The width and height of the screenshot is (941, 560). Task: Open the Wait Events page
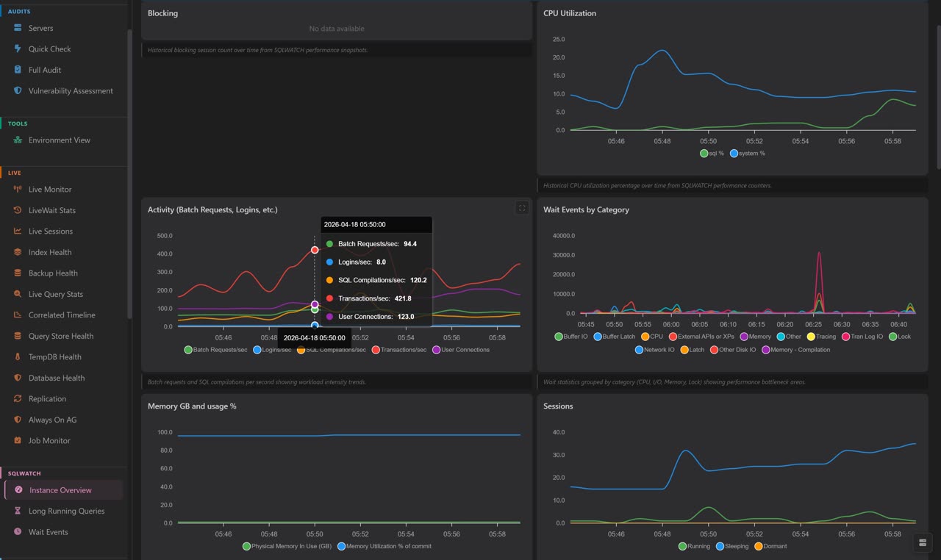pos(46,531)
